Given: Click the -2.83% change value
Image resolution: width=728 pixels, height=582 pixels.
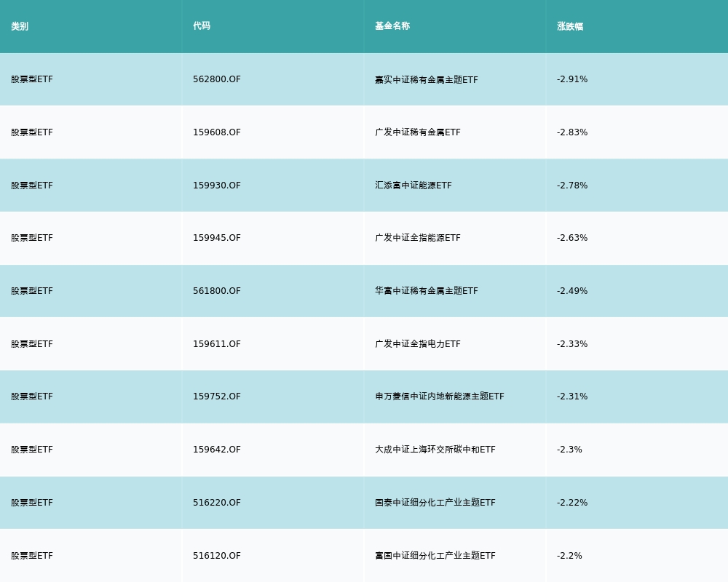Looking at the screenshot, I should point(572,132).
